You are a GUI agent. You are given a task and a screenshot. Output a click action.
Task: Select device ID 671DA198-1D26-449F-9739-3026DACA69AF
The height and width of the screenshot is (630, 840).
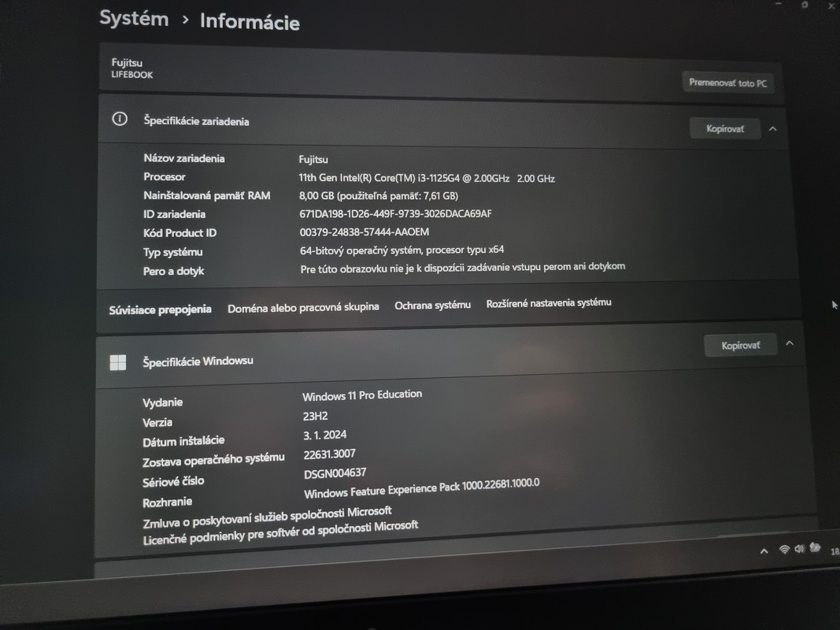click(395, 213)
